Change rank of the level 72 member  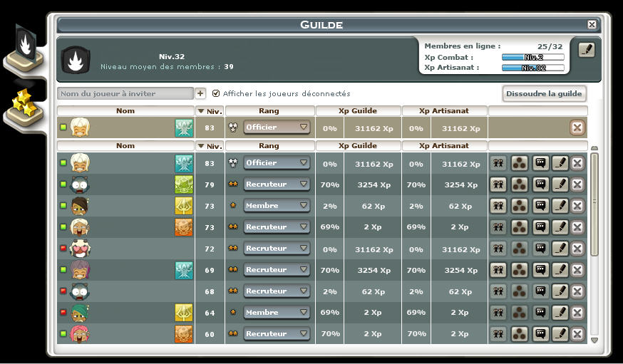pyautogui.click(x=277, y=249)
